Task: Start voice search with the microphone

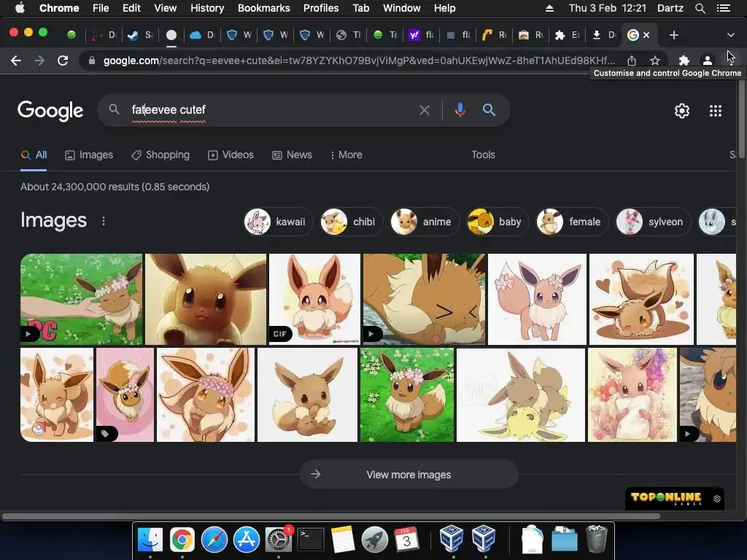Action: (460, 110)
